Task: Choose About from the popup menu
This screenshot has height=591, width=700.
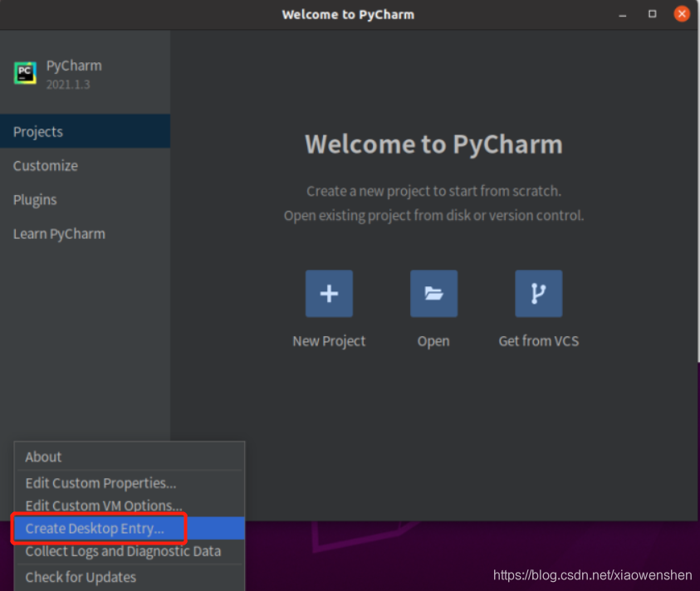Action: (130, 457)
